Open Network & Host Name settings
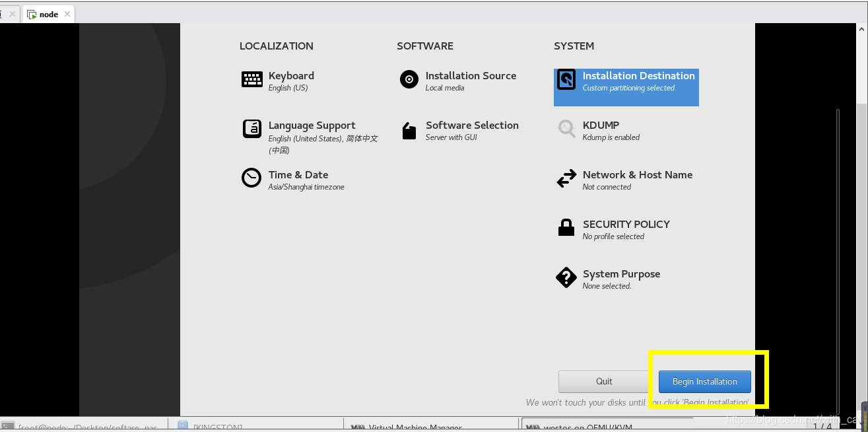 624,180
